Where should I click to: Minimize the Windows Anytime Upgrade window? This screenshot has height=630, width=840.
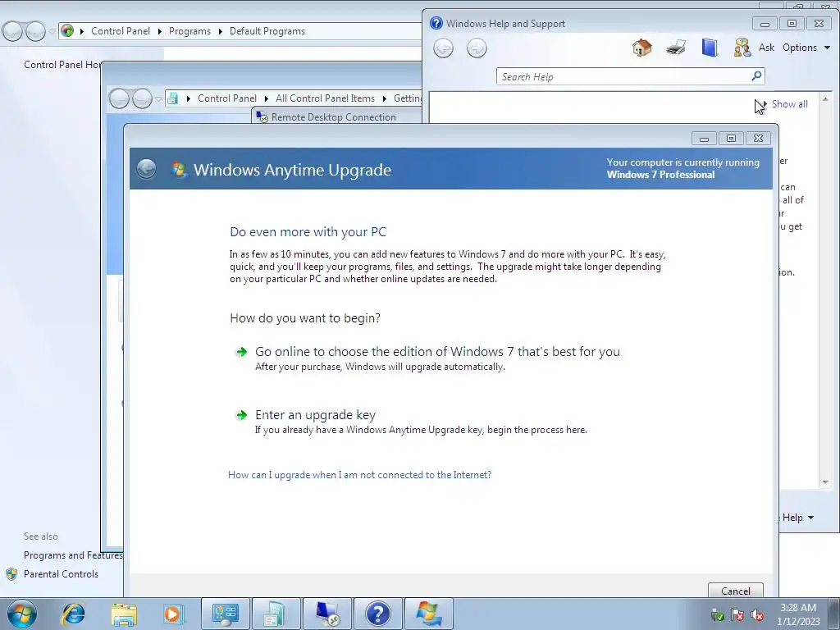point(704,138)
